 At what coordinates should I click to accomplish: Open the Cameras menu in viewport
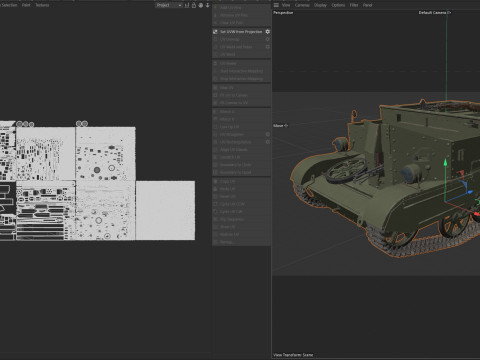[x=302, y=5]
